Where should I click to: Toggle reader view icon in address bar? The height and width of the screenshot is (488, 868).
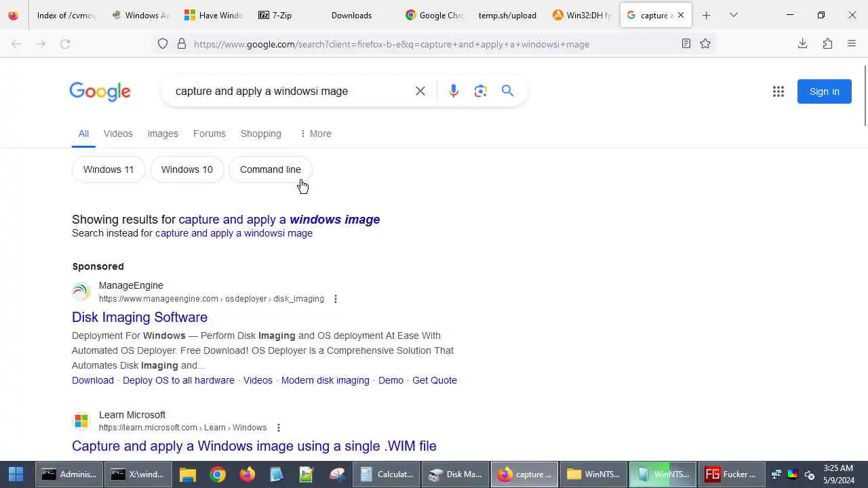[686, 44]
